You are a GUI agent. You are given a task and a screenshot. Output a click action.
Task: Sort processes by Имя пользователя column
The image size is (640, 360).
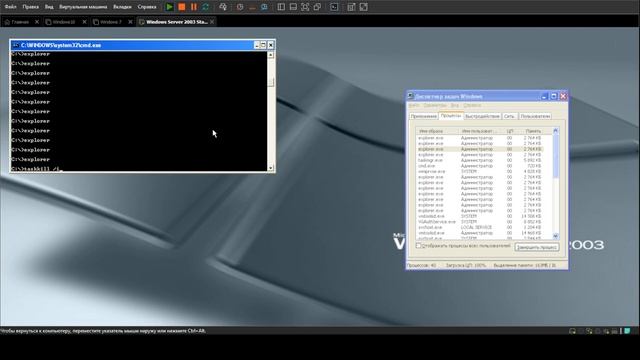(x=481, y=131)
